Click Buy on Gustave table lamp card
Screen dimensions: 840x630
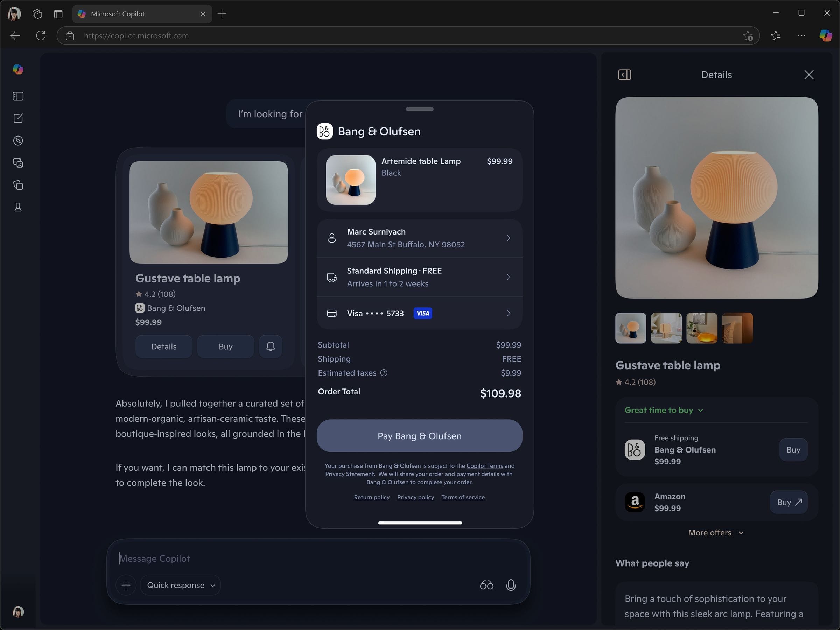pyautogui.click(x=225, y=346)
